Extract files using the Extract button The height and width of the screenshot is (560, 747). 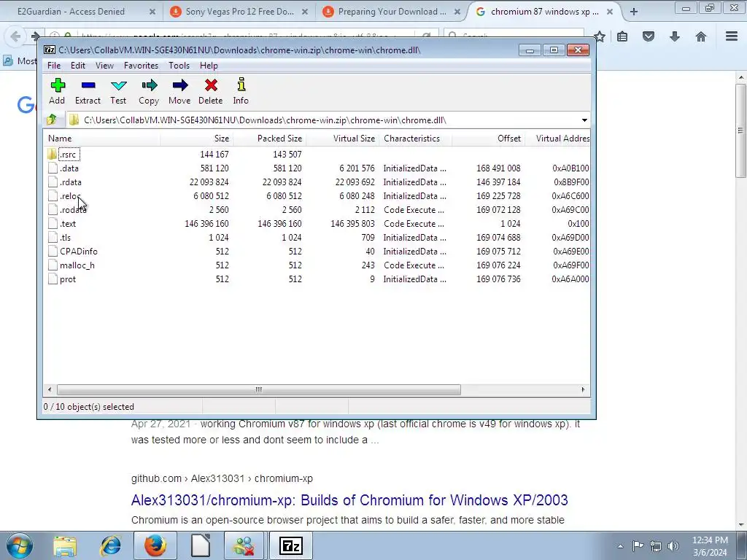[88, 91]
